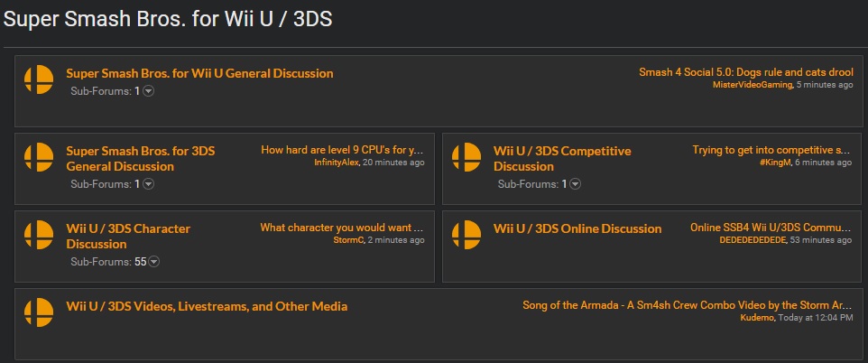868x363 pixels.
Task: Expand Sub-Forums dropdown under Competitive Discussion
Action: tap(576, 184)
